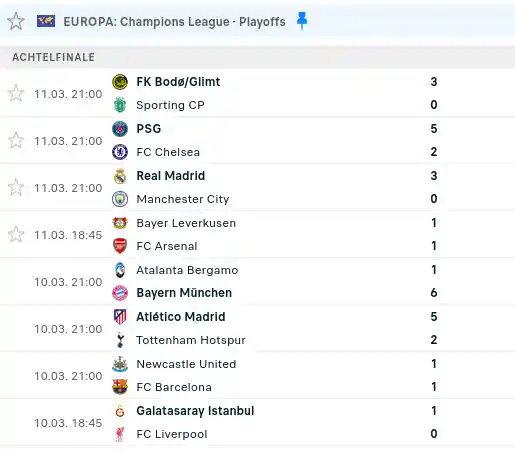The height and width of the screenshot is (453, 515).
Task: Click the PSG club crest
Action: (120, 129)
